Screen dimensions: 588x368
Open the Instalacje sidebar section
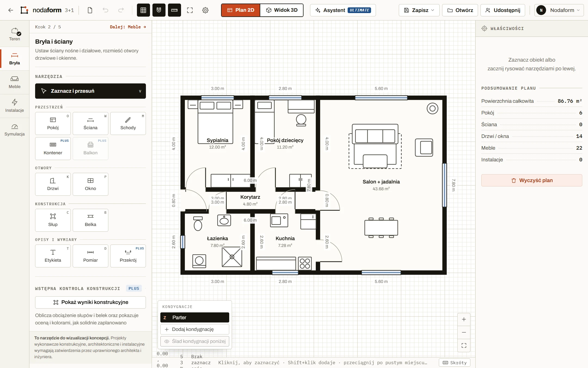coord(15,106)
